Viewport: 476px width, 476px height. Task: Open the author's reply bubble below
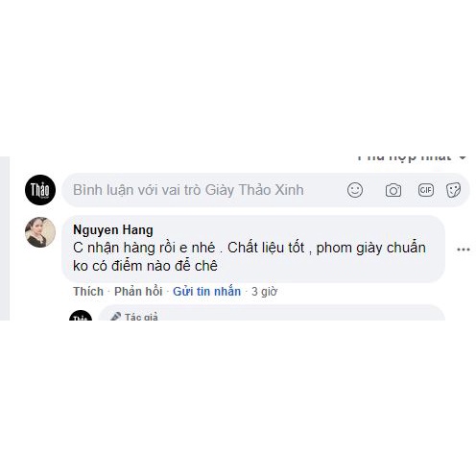[x=272, y=313]
